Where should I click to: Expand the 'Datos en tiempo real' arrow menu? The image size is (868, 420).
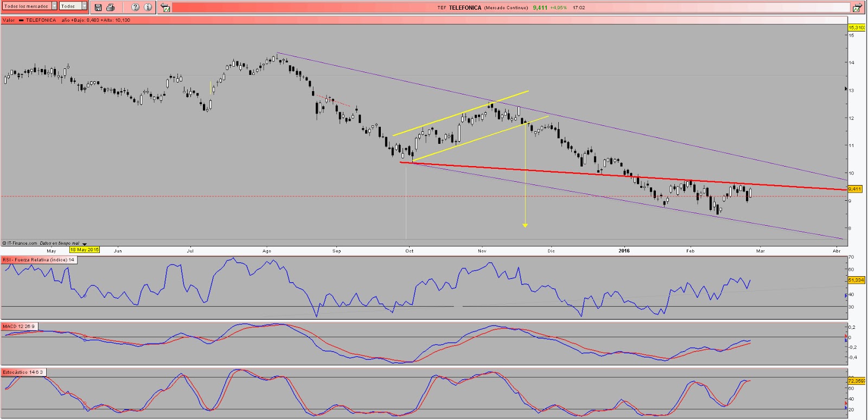[x=85, y=244]
